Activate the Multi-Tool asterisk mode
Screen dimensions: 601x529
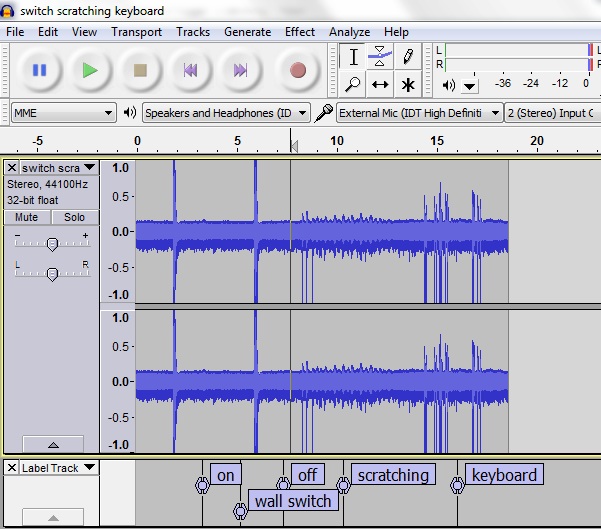pos(408,85)
